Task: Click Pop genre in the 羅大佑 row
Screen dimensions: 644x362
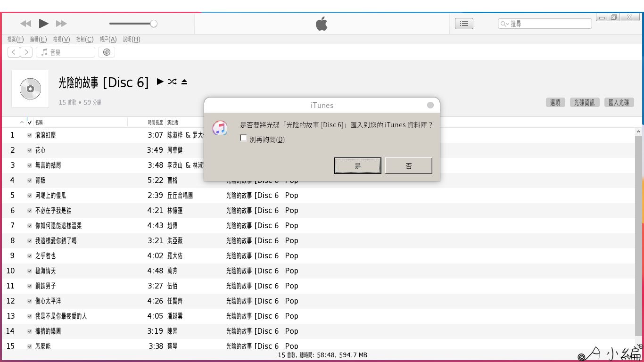Action: 291,256
